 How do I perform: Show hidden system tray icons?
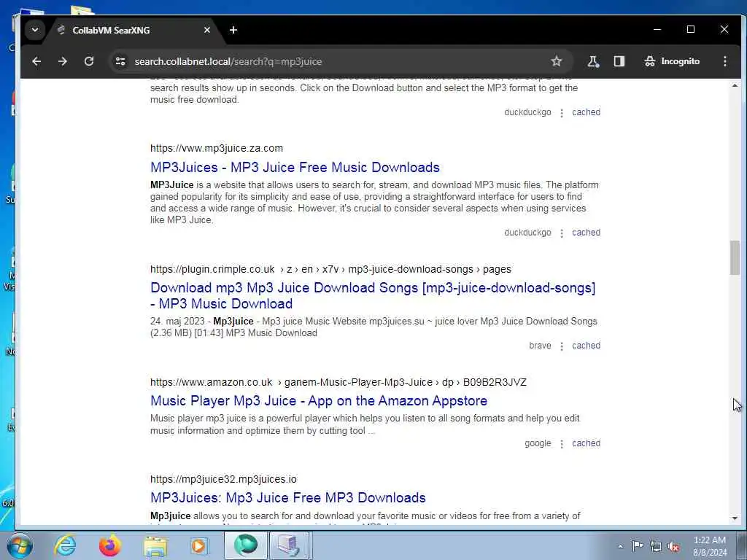click(x=620, y=546)
